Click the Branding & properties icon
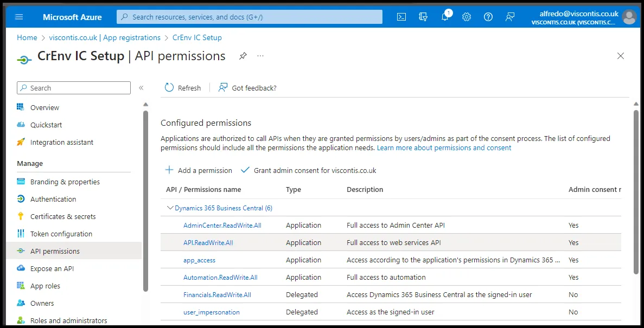 [21, 182]
